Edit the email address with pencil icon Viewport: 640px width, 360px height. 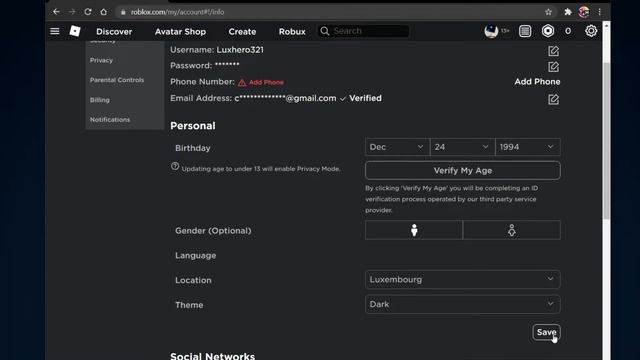[553, 99]
